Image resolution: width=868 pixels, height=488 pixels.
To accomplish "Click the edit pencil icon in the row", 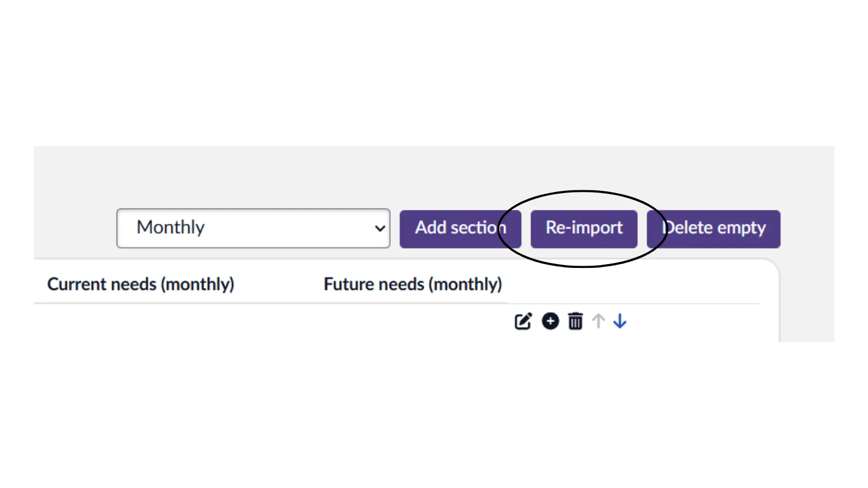I will (x=523, y=322).
